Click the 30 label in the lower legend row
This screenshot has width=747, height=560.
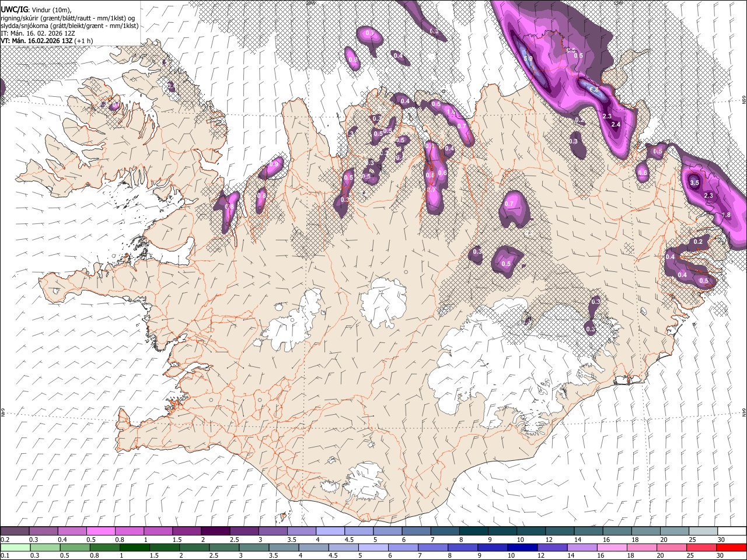[x=721, y=555]
